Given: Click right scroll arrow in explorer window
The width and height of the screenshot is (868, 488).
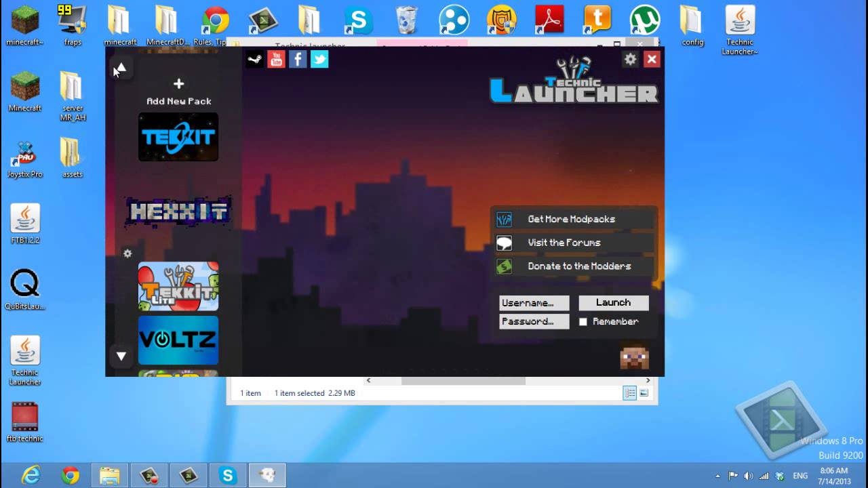Looking at the screenshot, I should pyautogui.click(x=648, y=381).
